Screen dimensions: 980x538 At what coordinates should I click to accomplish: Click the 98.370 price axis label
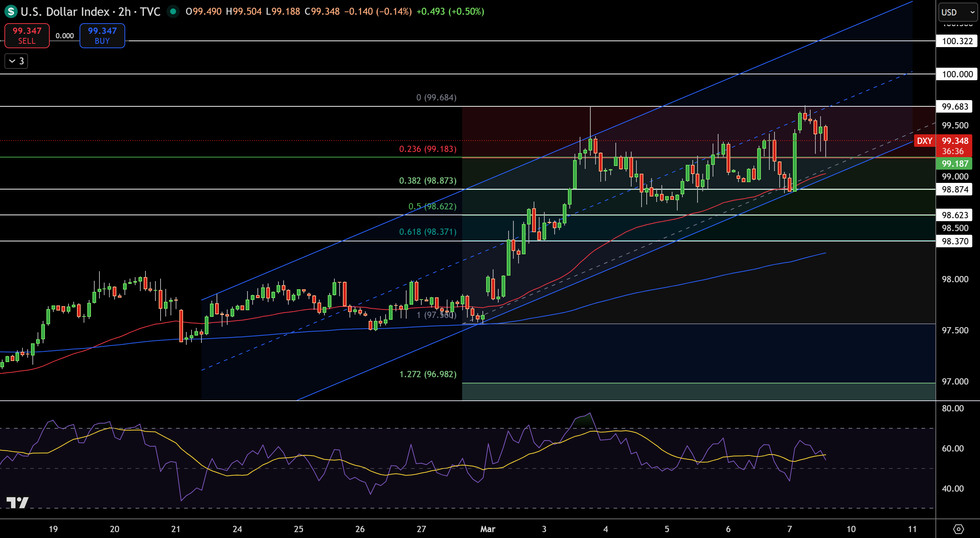tap(955, 241)
